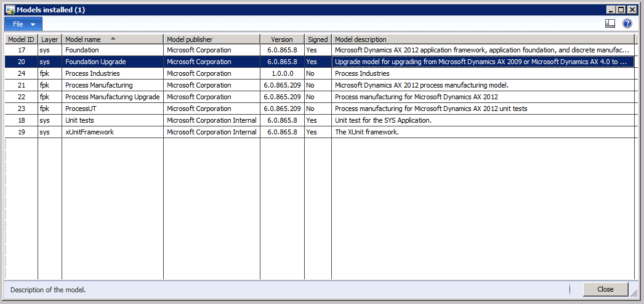The image size is (644, 304).
Task: Click the help question mark icon
Action: tap(627, 24)
